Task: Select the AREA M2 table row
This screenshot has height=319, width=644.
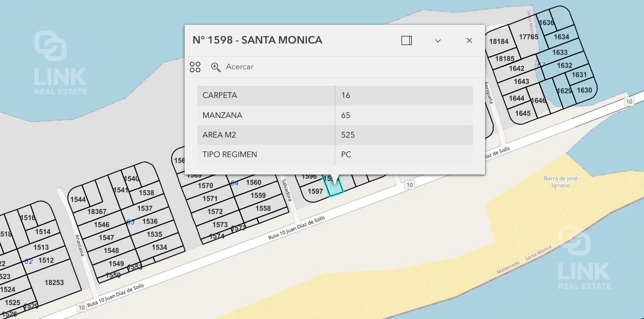Action: pos(334,135)
